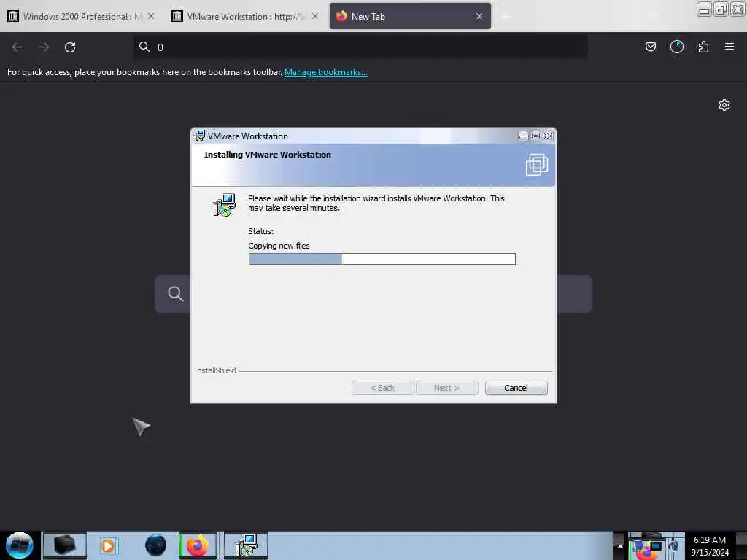The height and width of the screenshot is (560, 747).
Task: Click the disabled Back button in installer
Action: pos(382,388)
